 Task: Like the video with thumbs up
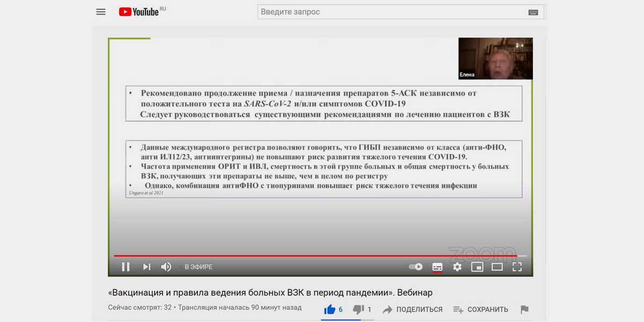(330, 309)
